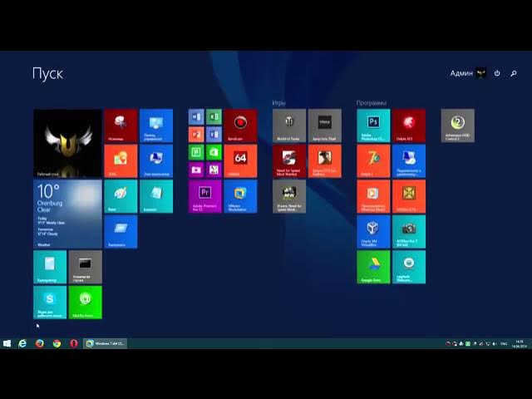
Task: Open the small purple Video tile
Action: (x=196, y=170)
